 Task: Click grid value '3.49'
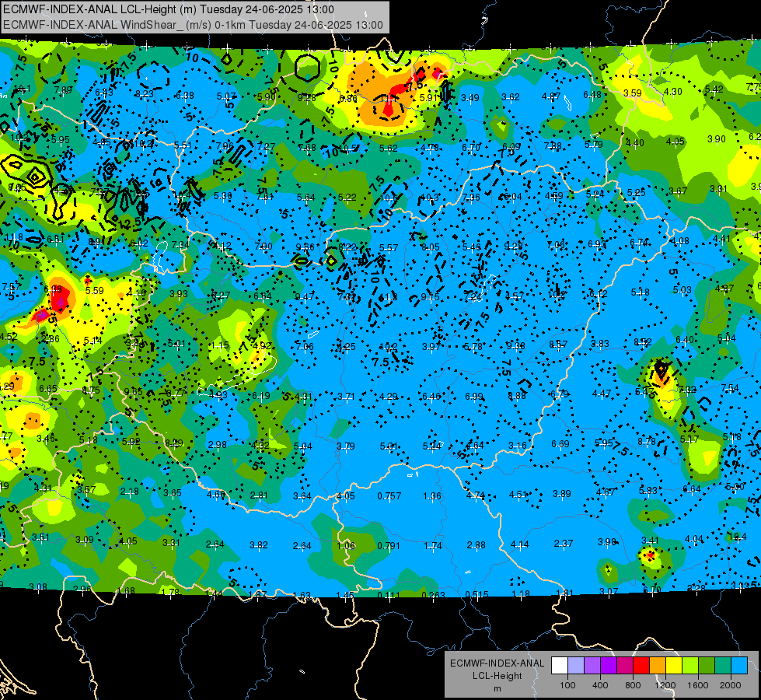(x=470, y=98)
